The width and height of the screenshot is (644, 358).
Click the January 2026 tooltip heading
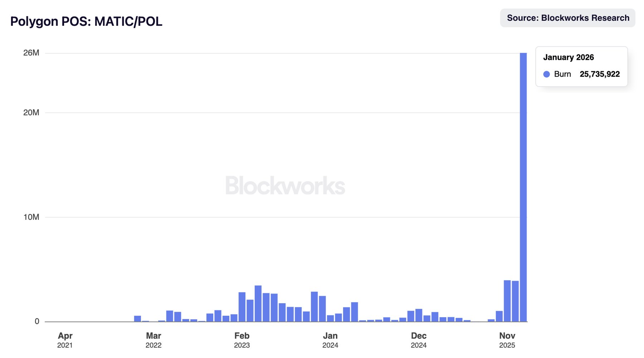tap(569, 57)
